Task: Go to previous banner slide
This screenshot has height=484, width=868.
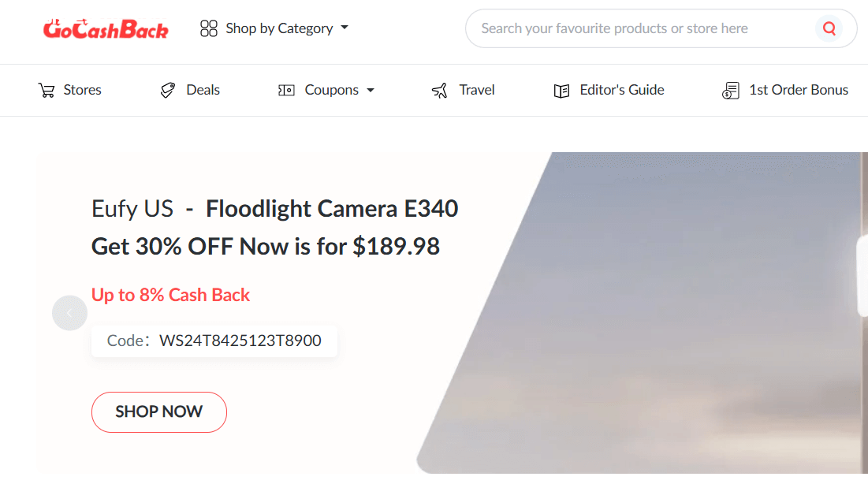Action: click(x=69, y=313)
